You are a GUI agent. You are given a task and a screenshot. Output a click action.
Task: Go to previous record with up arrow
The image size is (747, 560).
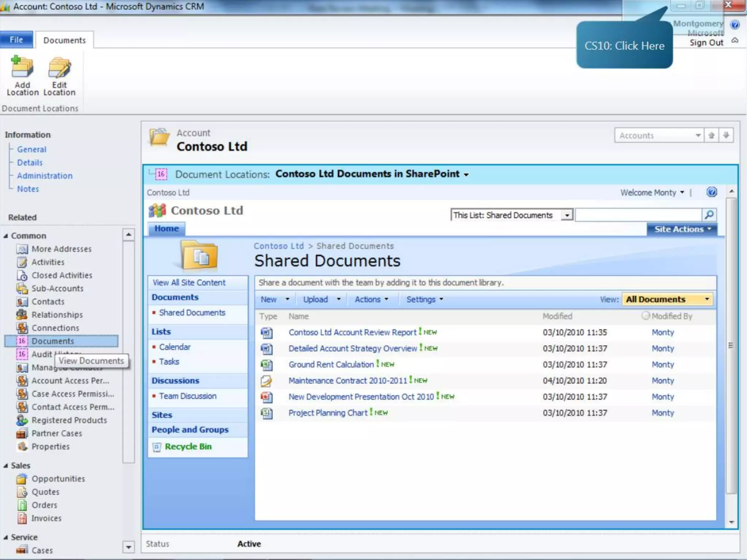711,135
